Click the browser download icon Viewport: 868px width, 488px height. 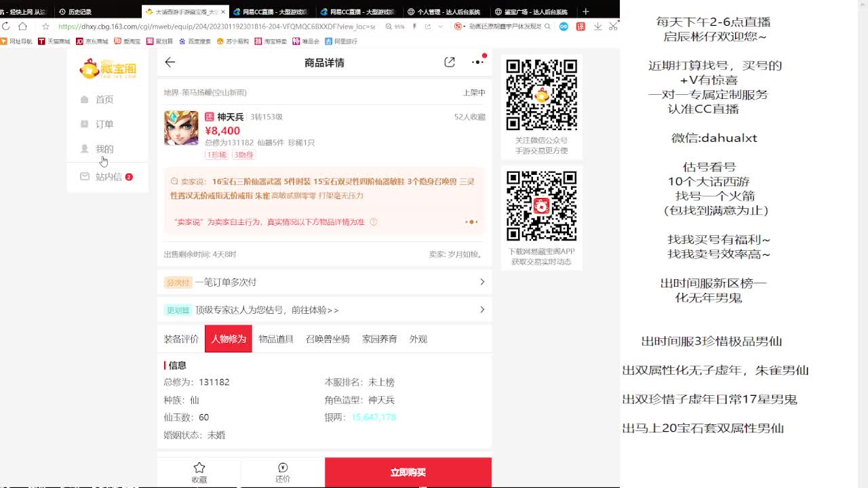coord(597,26)
